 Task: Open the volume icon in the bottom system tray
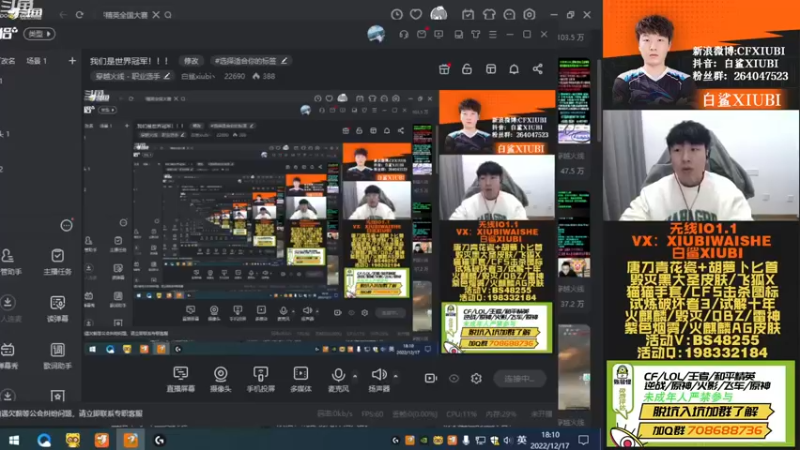click(x=508, y=440)
